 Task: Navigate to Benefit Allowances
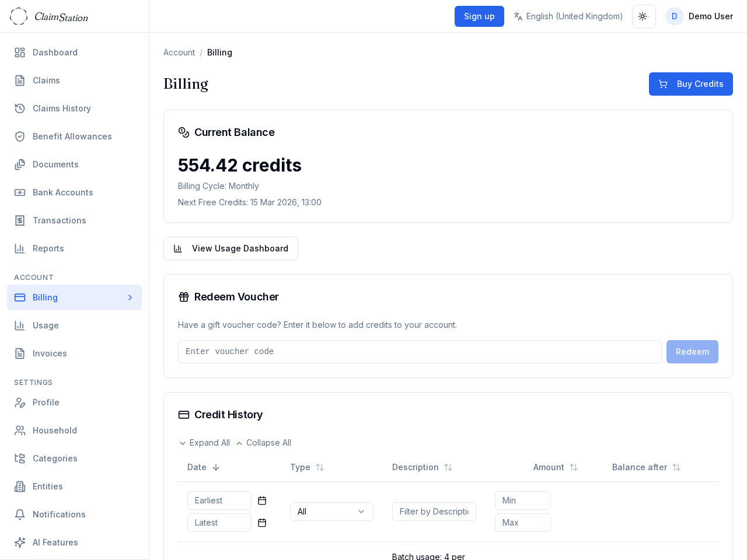[x=74, y=136]
